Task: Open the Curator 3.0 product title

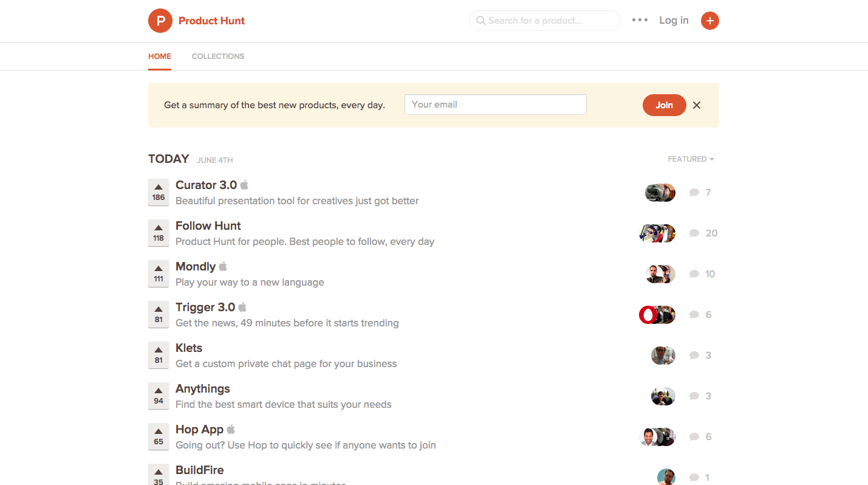Action: pyautogui.click(x=206, y=185)
